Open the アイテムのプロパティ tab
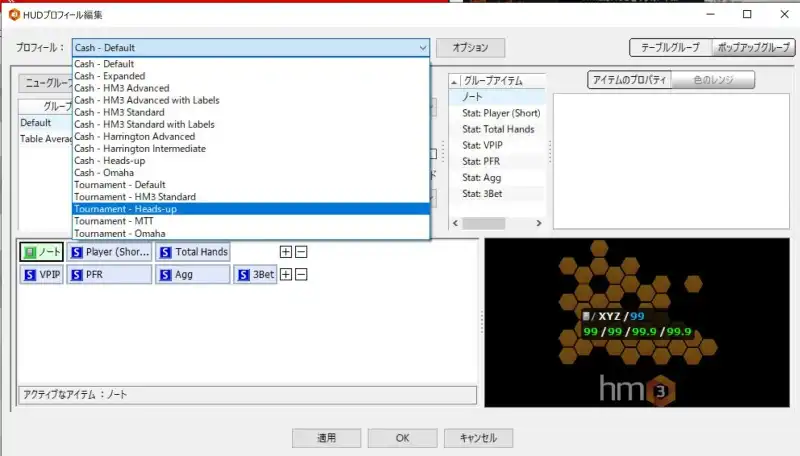The width and height of the screenshot is (800, 456). click(628, 81)
